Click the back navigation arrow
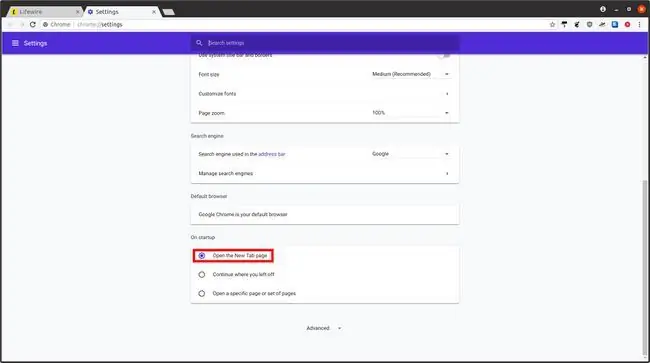This screenshot has height=363, width=650. [x=10, y=24]
